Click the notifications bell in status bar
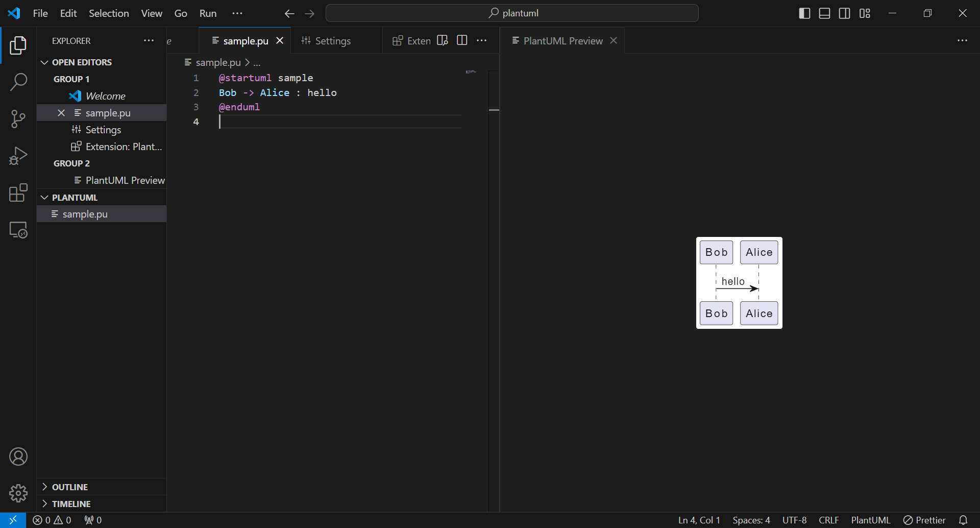 963,520
